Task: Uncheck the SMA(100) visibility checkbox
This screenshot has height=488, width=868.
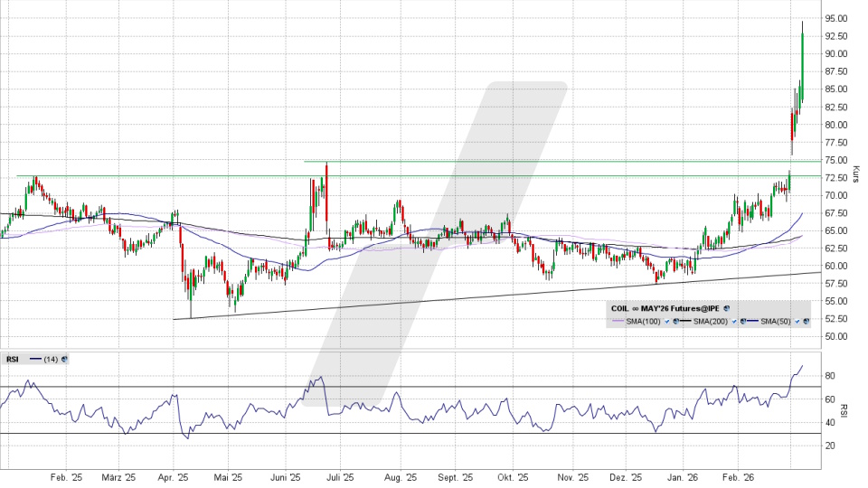Action: (667, 322)
